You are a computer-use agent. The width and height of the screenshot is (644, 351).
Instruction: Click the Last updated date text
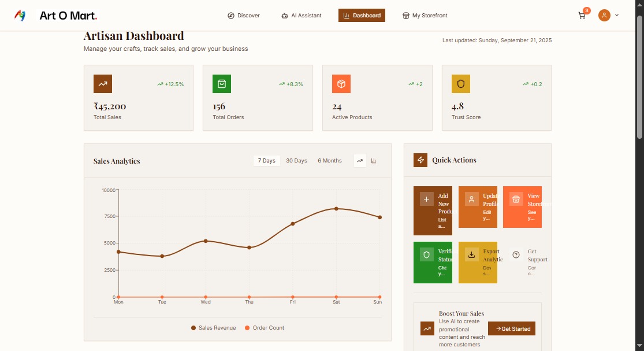point(497,40)
